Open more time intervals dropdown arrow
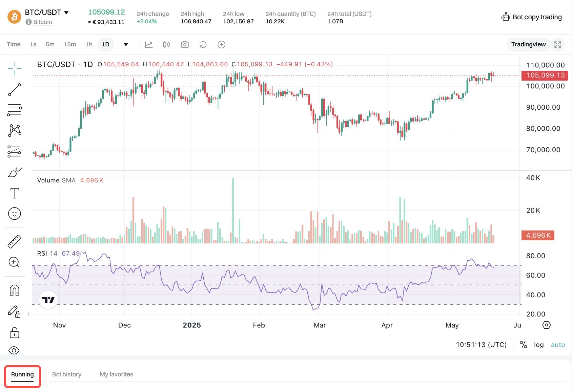 click(x=126, y=45)
